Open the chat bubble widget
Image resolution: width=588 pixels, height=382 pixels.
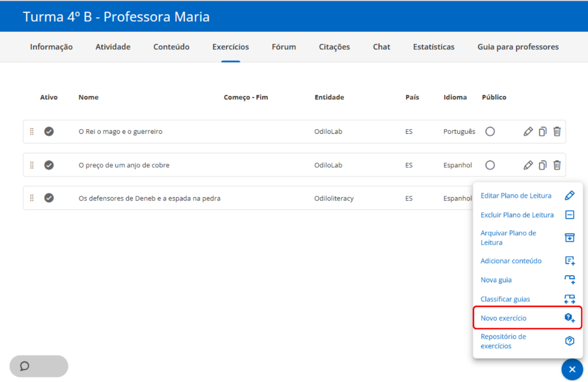[x=39, y=366]
